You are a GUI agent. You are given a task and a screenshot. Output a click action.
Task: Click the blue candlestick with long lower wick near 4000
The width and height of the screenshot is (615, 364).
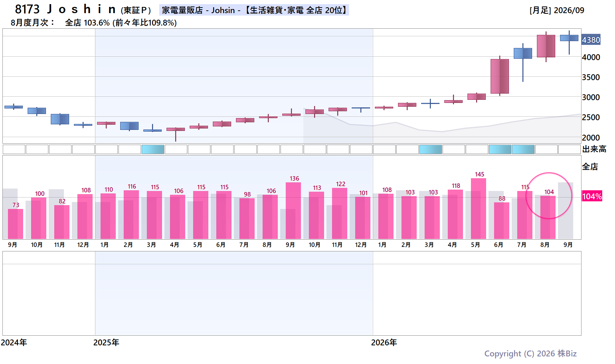(523, 54)
